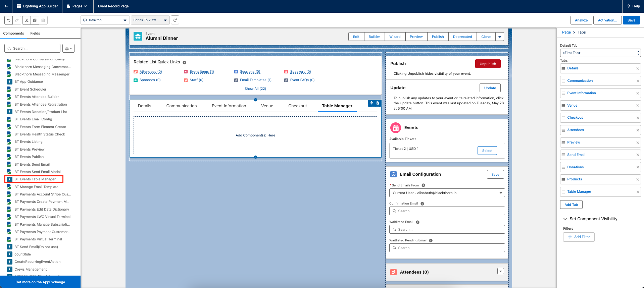Open the Venue tab on the canvas
The image size is (644, 288).
(267, 106)
